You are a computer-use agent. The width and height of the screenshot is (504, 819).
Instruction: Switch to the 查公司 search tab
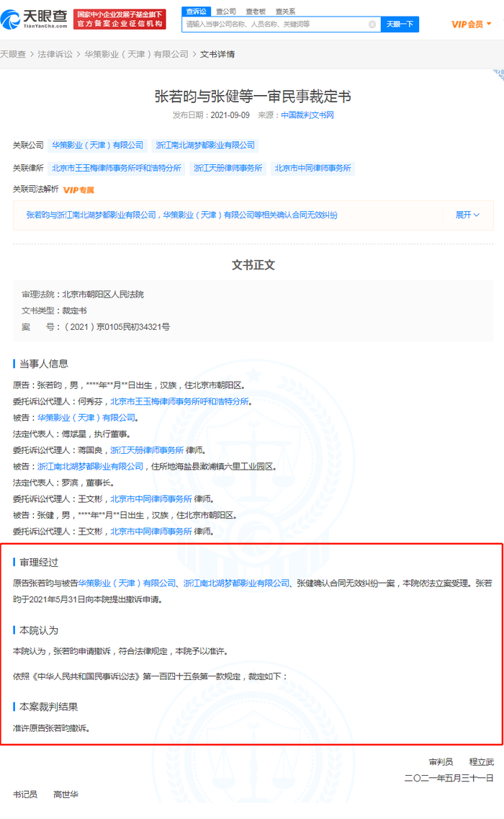[226, 12]
